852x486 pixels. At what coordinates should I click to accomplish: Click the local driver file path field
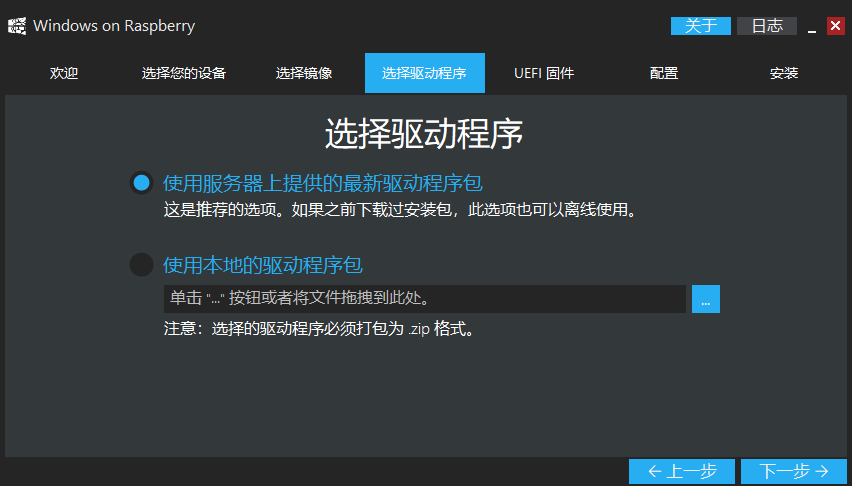(x=424, y=299)
